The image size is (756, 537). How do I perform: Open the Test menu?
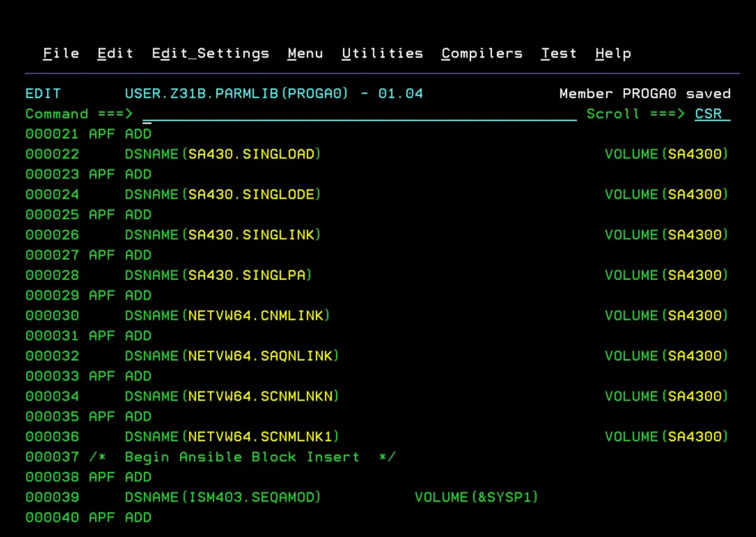tap(559, 53)
